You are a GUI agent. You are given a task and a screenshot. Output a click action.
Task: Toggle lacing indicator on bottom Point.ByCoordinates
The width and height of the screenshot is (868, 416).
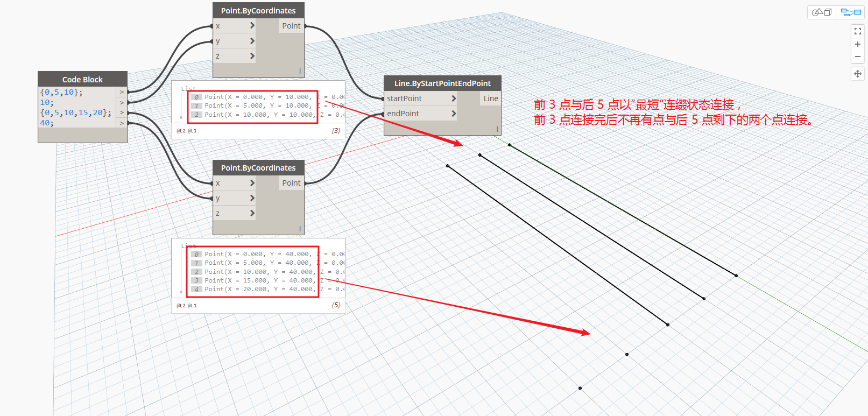pos(300,229)
